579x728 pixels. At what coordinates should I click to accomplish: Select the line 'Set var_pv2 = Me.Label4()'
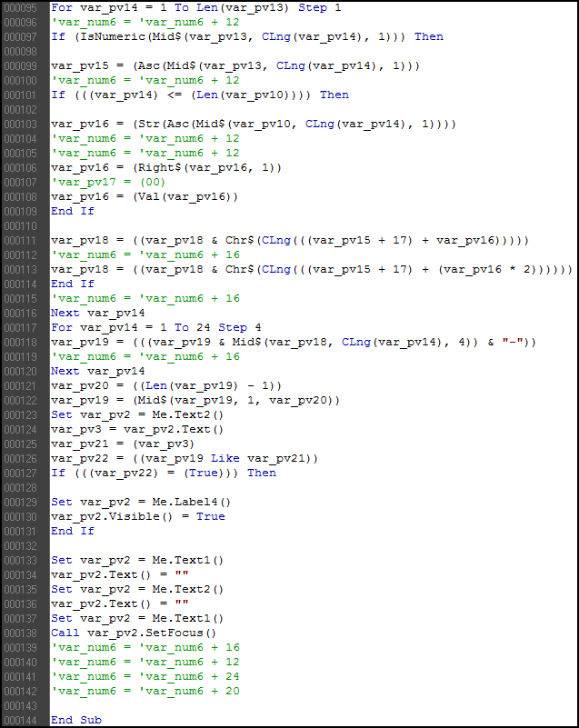tap(141, 502)
